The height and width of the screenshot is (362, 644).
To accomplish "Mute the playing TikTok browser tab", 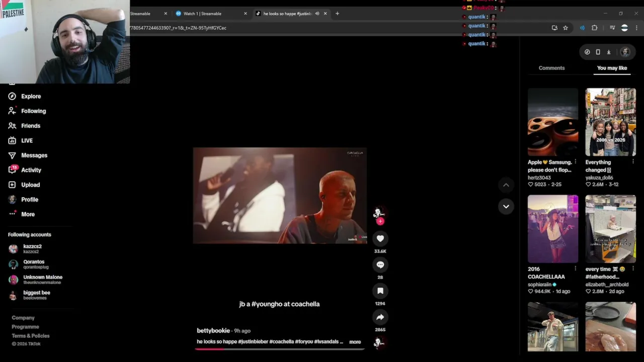I will tap(317, 14).
